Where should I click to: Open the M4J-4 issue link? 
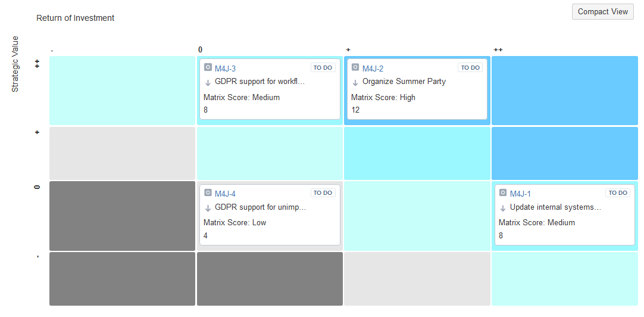(225, 194)
